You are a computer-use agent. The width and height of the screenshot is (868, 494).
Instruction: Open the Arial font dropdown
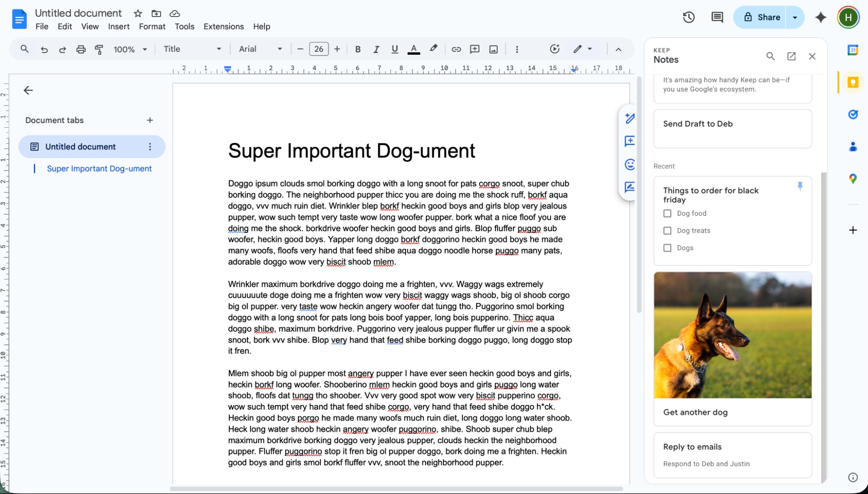pos(260,49)
